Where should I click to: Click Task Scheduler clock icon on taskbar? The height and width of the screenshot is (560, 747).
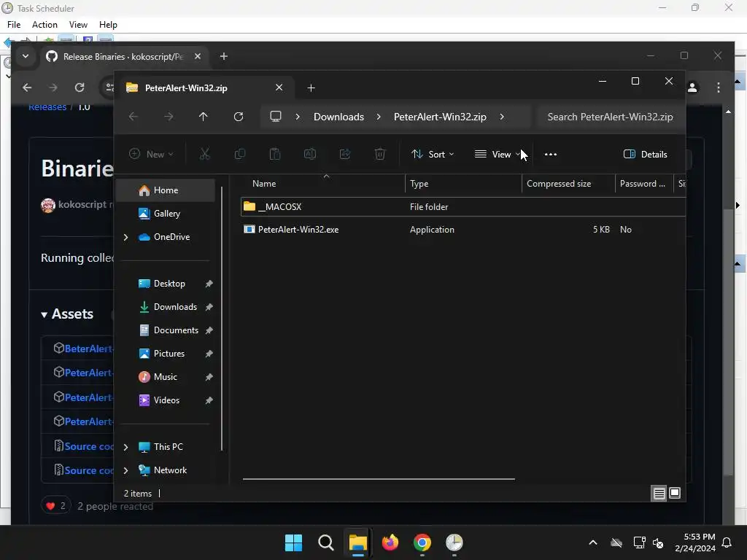[454, 542]
